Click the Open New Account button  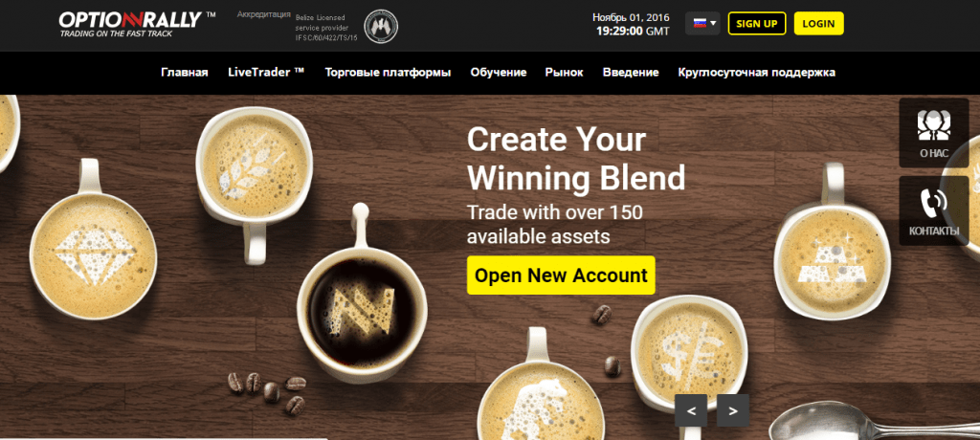[561, 275]
